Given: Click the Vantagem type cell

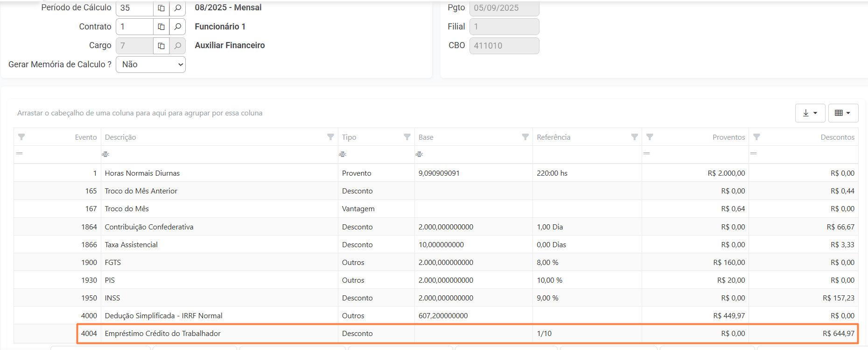Looking at the screenshot, I should coord(376,208).
